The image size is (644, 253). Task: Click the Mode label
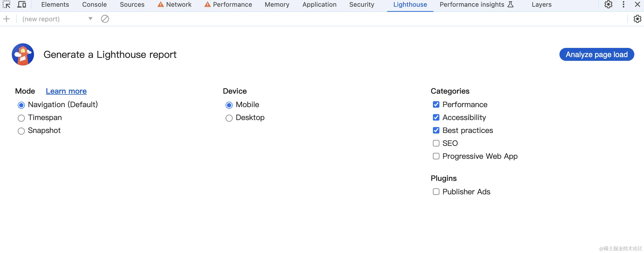coord(25,91)
